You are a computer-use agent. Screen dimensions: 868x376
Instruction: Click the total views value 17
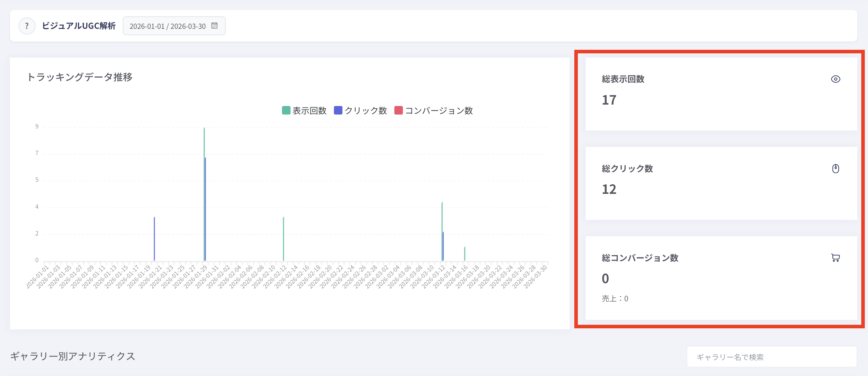tap(609, 100)
